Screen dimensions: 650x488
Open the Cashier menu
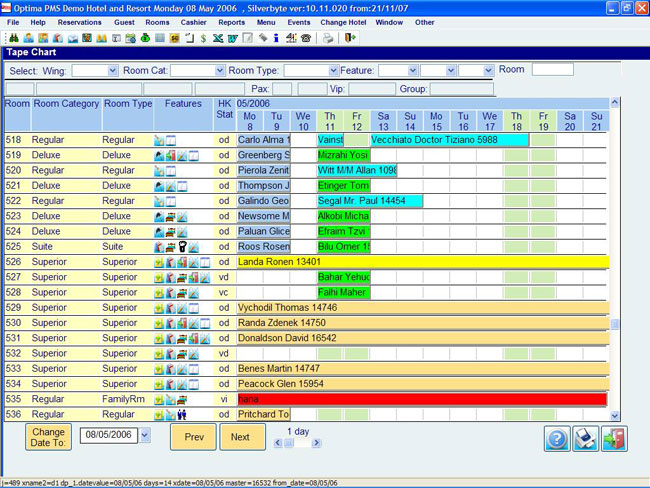tap(193, 22)
